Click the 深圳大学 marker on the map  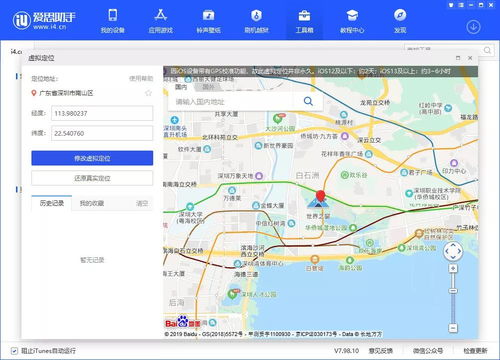point(190,206)
